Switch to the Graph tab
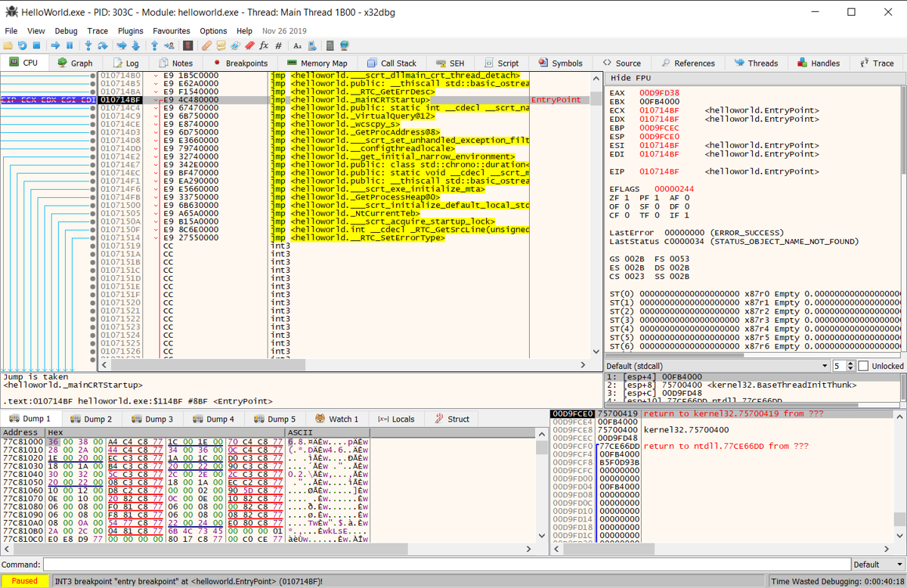This screenshot has height=588, width=907. coord(74,63)
